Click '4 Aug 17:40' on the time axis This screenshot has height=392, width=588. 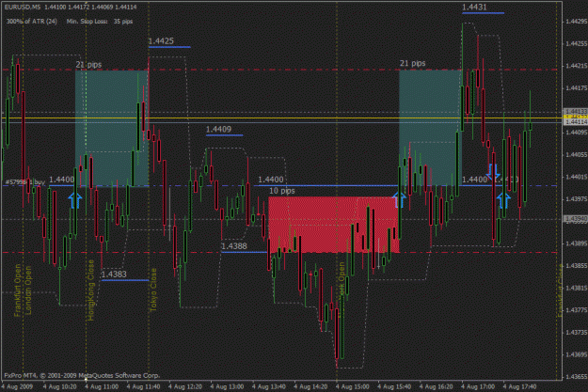pyautogui.click(x=520, y=386)
